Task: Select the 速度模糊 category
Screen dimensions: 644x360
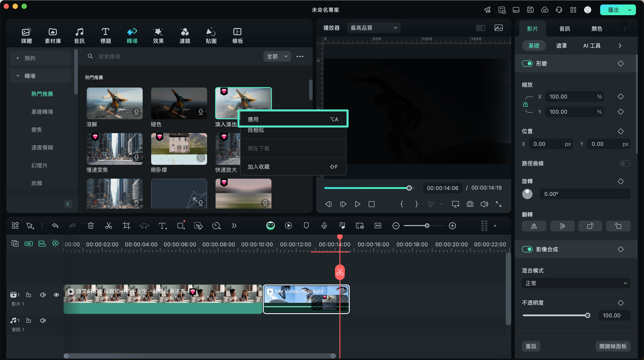Action: click(42, 147)
